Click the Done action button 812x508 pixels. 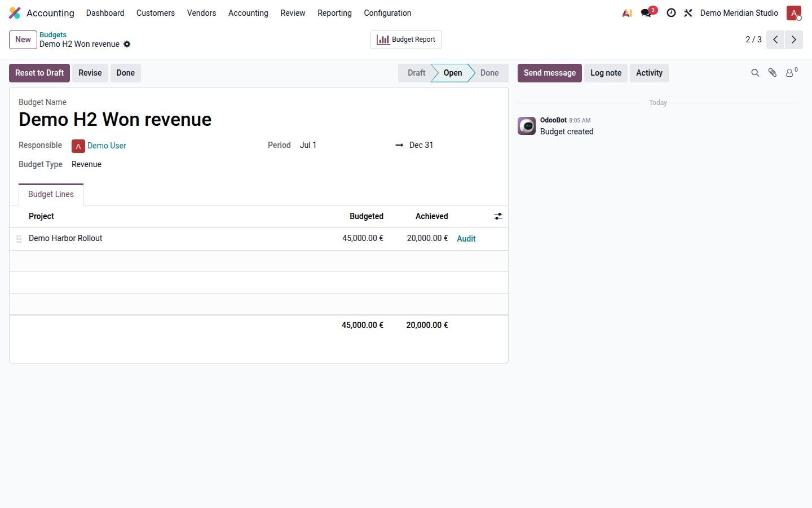click(126, 73)
